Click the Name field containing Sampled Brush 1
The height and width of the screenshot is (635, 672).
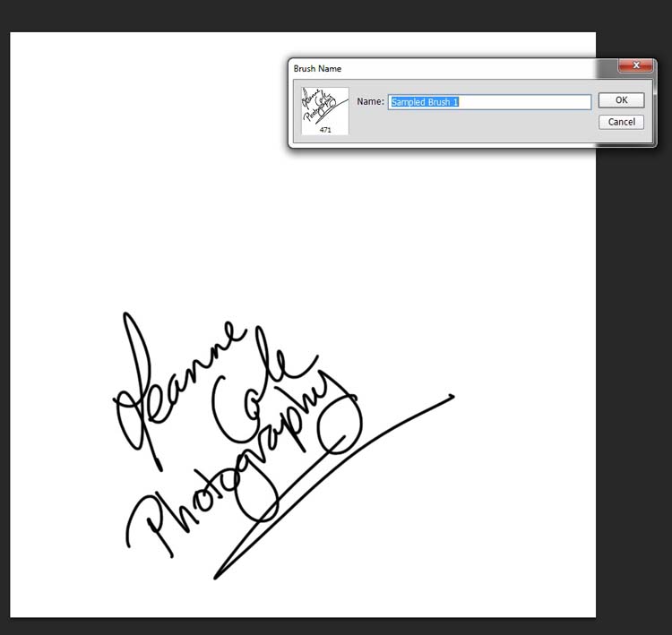click(489, 102)
